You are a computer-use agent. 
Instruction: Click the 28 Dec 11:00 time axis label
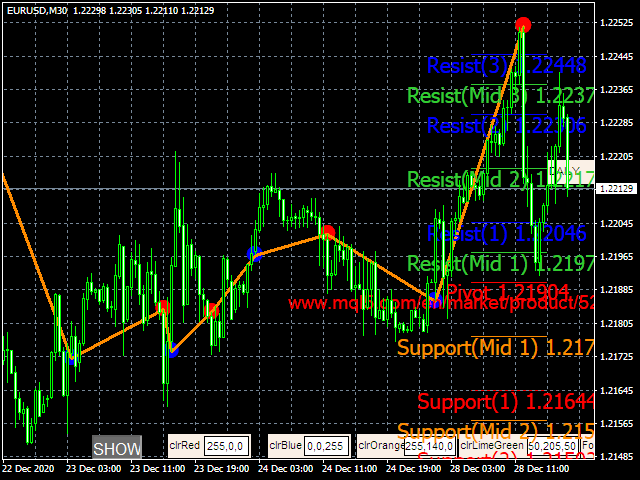541,469
